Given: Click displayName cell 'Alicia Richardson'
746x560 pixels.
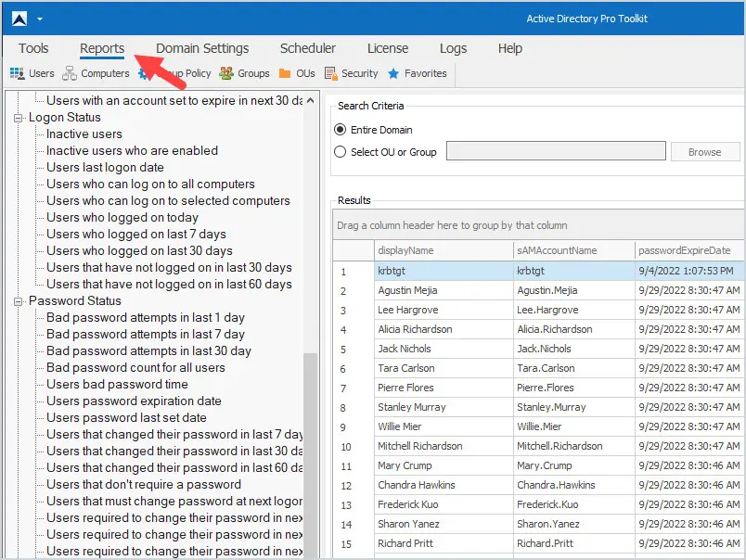Looking at the screenshot, I should 444,329.
